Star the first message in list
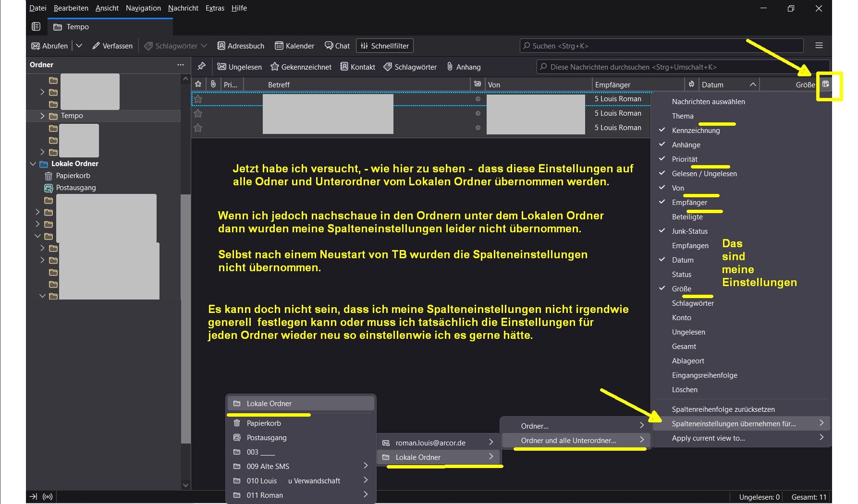Viewport: 858px width, 504px height. click(x=198, y=99)
